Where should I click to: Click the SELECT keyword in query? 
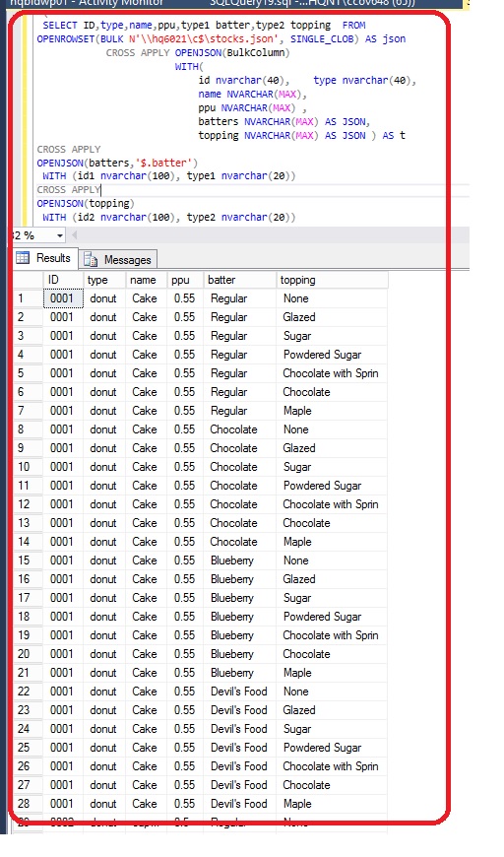(60, 26)
